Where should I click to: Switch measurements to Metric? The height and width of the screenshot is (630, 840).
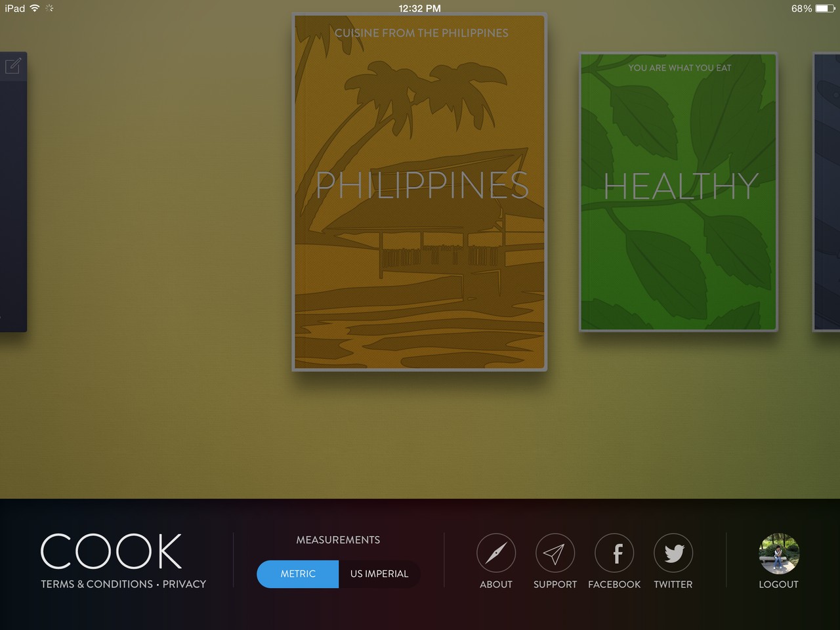pos(298,574)
